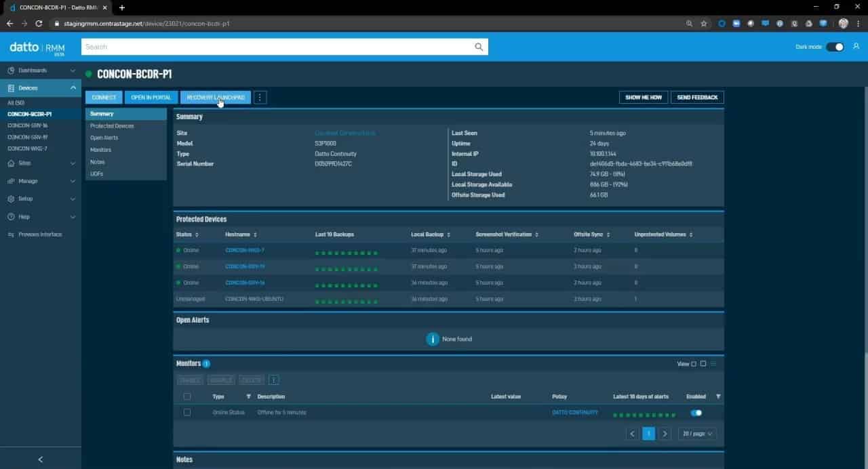The image size is (868, 469).
Task: Reload the page with the browser refresh icon
Action: (39, 23)
